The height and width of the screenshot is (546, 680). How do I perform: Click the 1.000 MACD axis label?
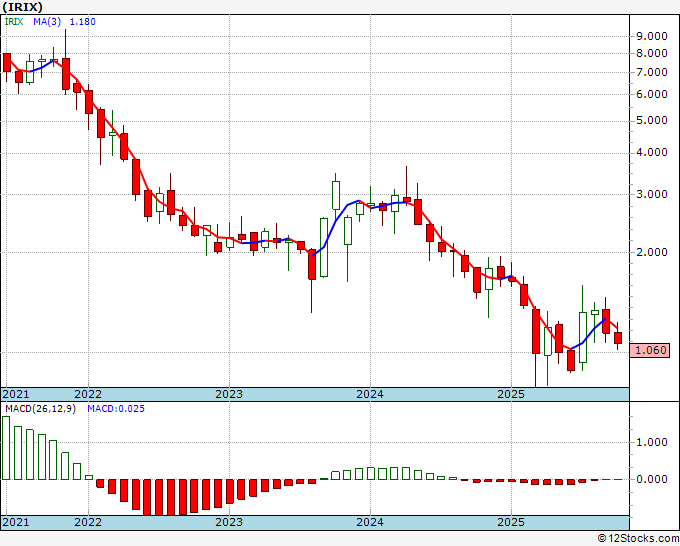pos(651,442)
